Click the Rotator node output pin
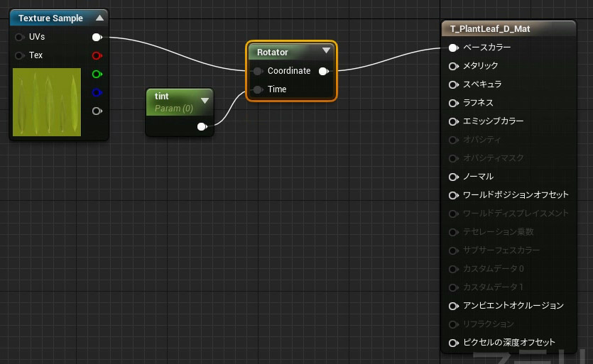 (x=324, y=71)
